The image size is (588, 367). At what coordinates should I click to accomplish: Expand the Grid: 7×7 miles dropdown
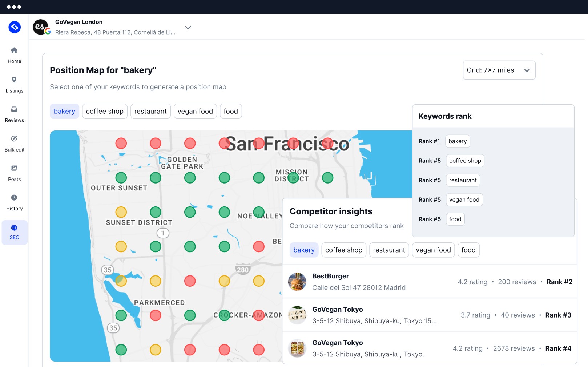point(499,70)
